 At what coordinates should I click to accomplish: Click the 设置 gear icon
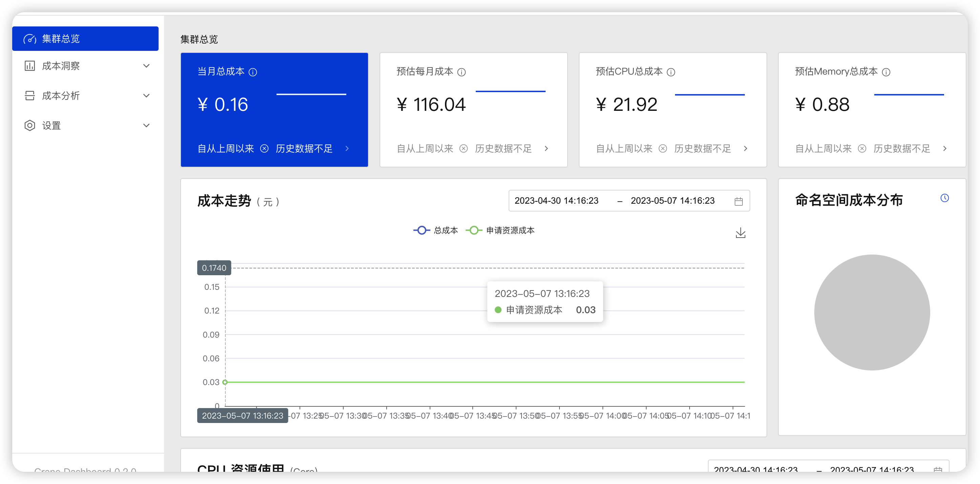point(30,125)
